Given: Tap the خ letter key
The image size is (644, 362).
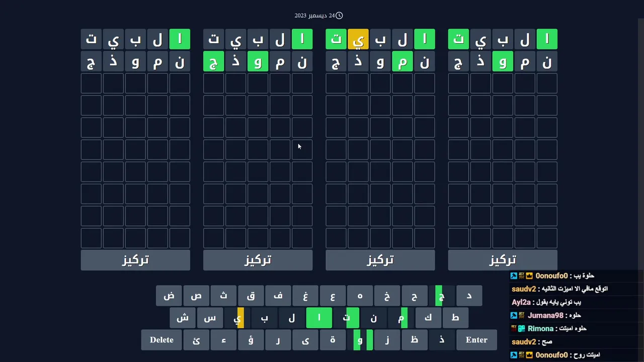Looking at the screenshot, I should coord(386,296).
